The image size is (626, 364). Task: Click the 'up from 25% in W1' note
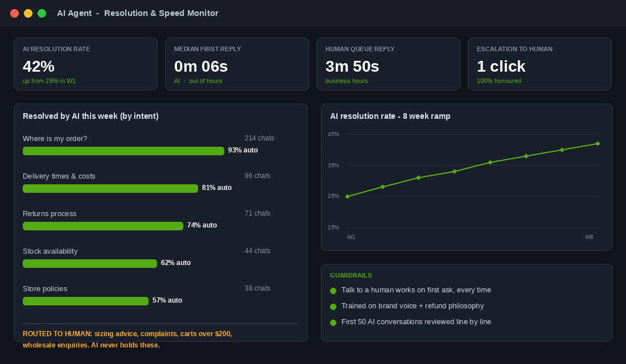pyautogui.click(x=49, y=81)
